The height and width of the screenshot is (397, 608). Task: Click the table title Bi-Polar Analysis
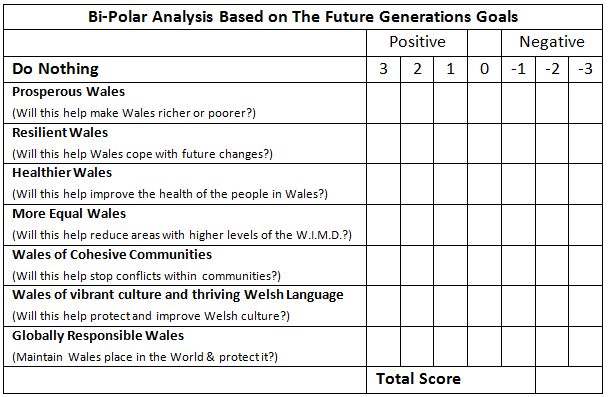point(303,17)
